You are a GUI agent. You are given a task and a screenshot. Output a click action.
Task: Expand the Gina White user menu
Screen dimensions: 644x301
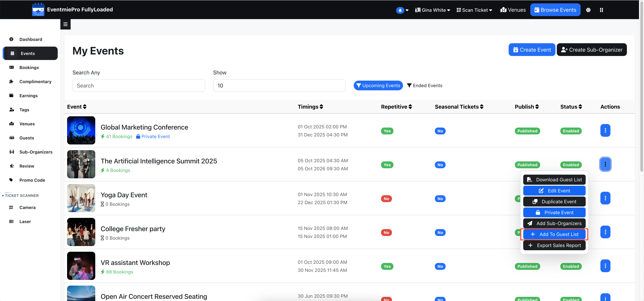pos(433,10)
